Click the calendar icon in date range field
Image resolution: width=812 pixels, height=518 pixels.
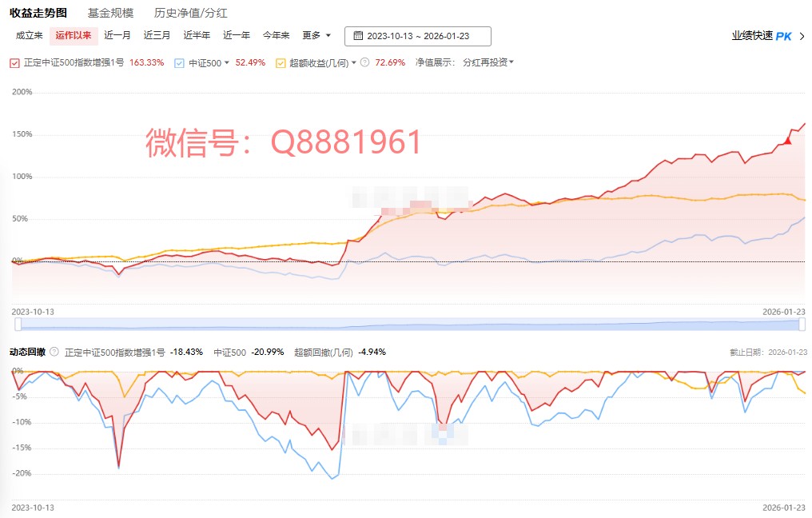coord(358,36)
